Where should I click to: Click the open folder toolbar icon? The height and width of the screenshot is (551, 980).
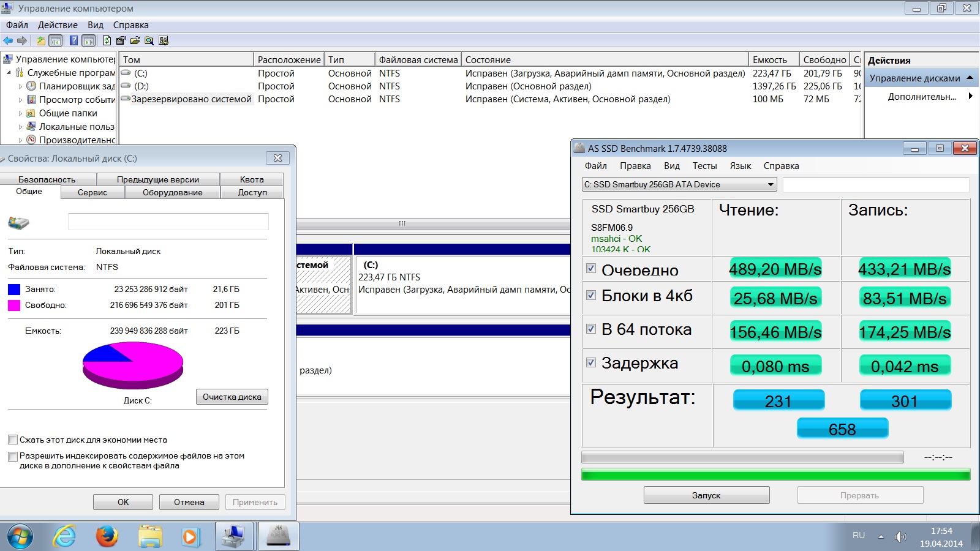coord(135,40)
